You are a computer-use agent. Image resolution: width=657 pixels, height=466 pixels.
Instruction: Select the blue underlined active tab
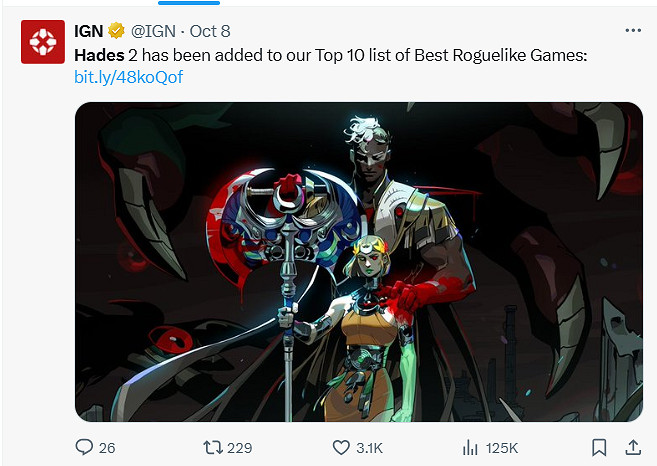(x=189, y=3)
